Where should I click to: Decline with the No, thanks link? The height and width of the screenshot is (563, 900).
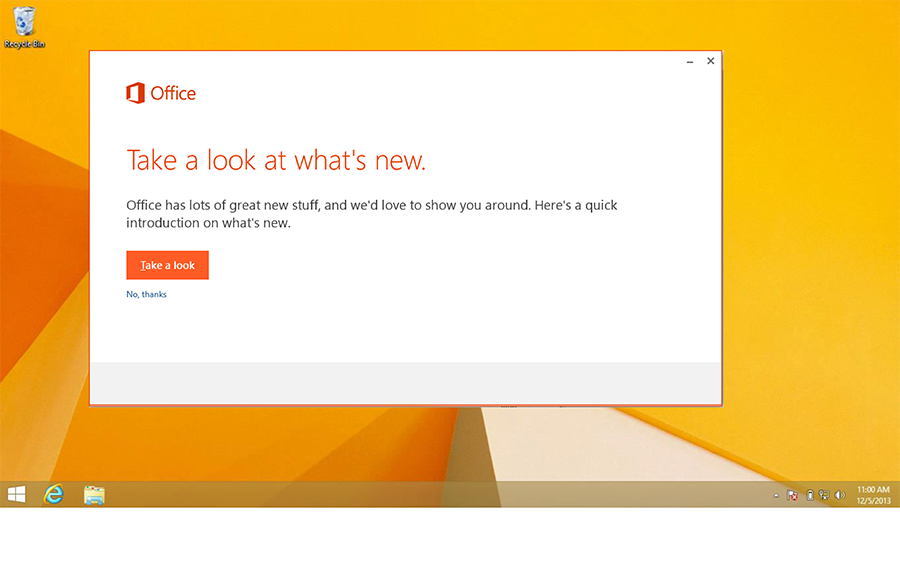click(x=146, y=294)
